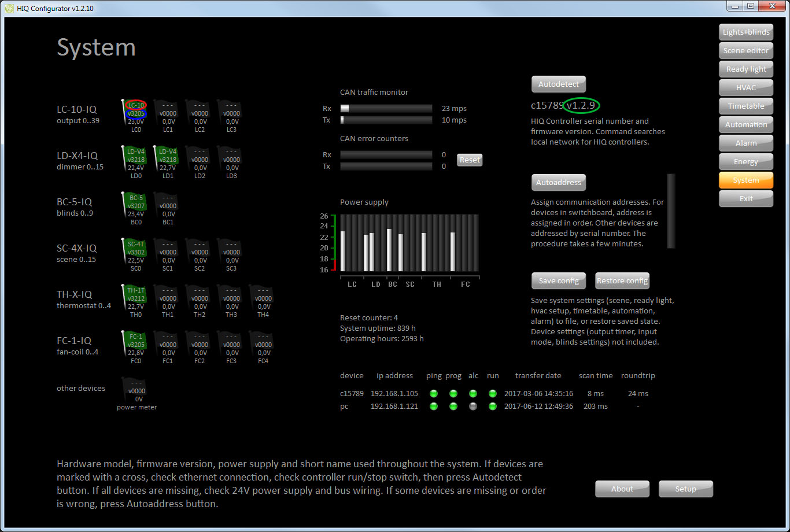
Task: Go to the Energy page
Action: 746,162
